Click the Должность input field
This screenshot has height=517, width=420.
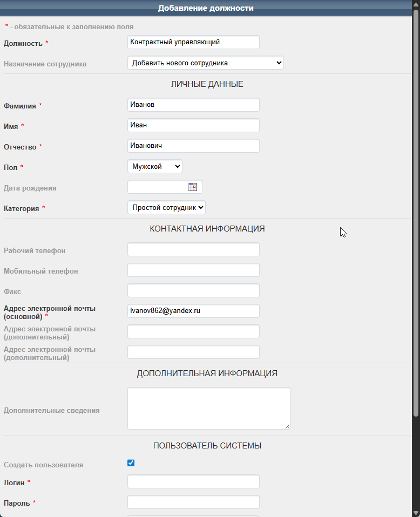(193, 42)
